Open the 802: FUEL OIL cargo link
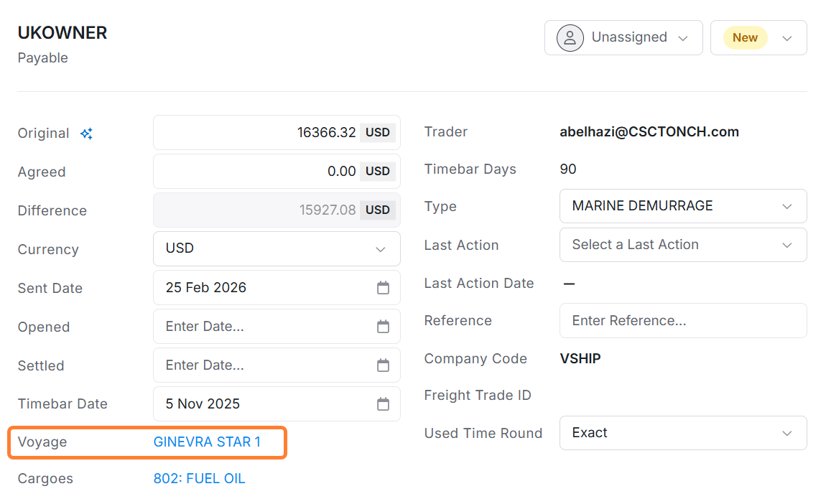The height and width of the screenshot is (504, 826). (199, 479)
